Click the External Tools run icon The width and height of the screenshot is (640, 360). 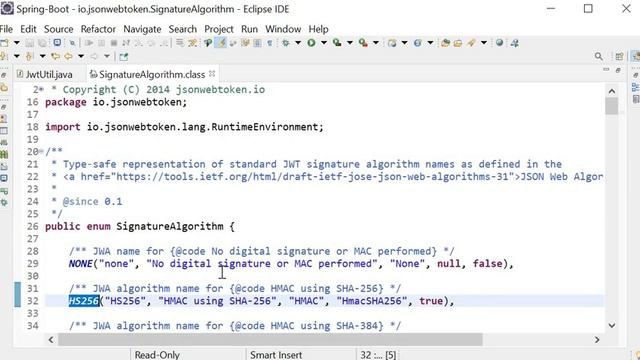tap(363, 43)
